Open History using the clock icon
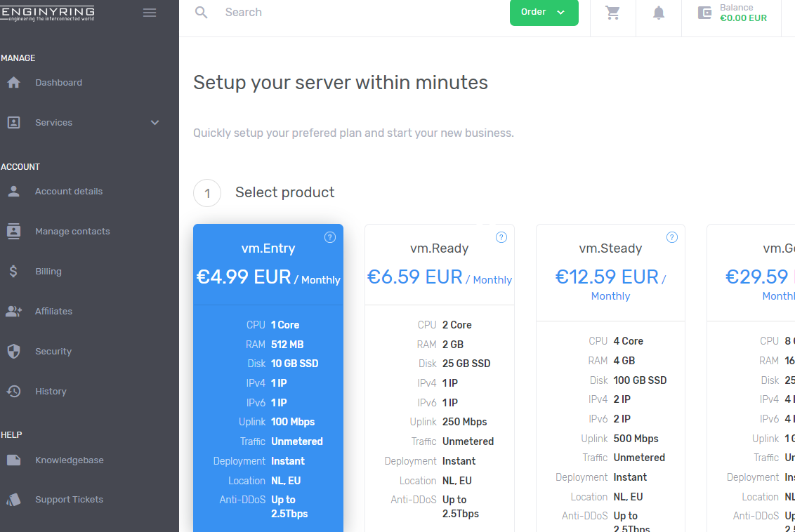 pos(15,391)
